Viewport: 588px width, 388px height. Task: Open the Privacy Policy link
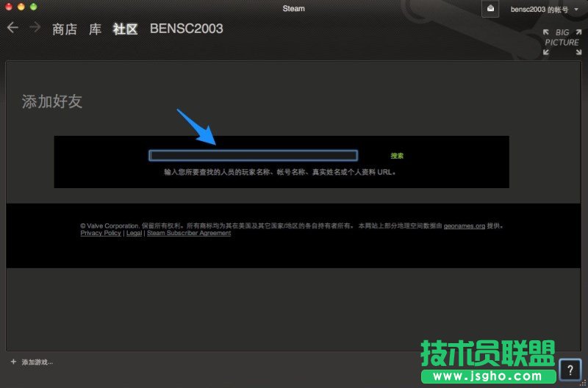(x=101, y=233)
